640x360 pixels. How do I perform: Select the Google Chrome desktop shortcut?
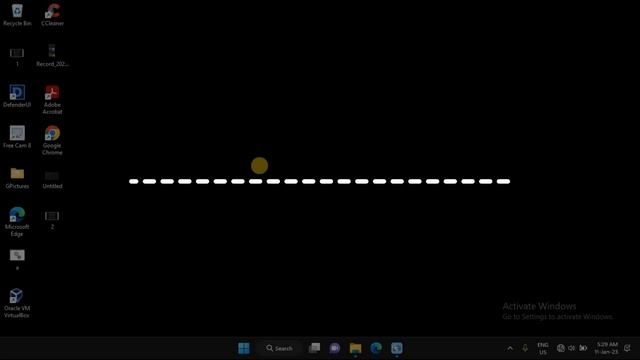click(52, 140)
